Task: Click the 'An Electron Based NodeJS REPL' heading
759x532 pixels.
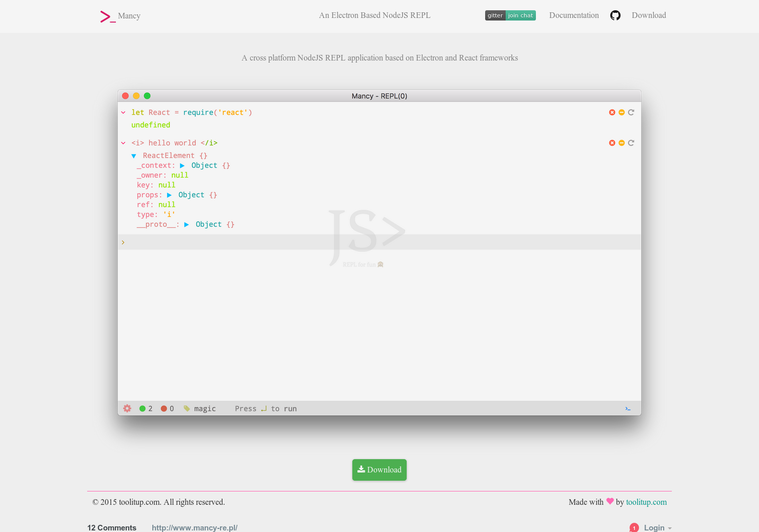Action: click(x=375, y=15)
